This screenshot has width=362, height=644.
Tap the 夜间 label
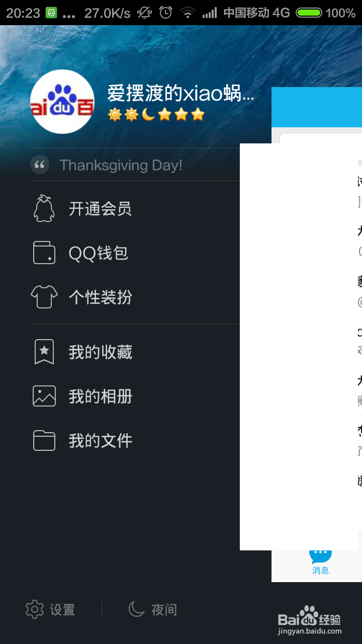tap(164, 610)
